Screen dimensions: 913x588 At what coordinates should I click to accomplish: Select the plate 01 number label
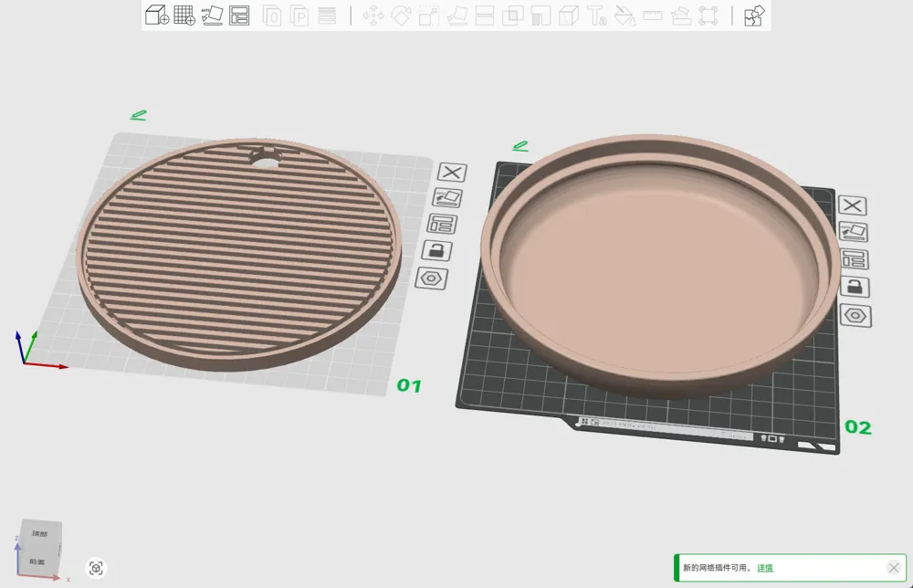tap(409, 385)
